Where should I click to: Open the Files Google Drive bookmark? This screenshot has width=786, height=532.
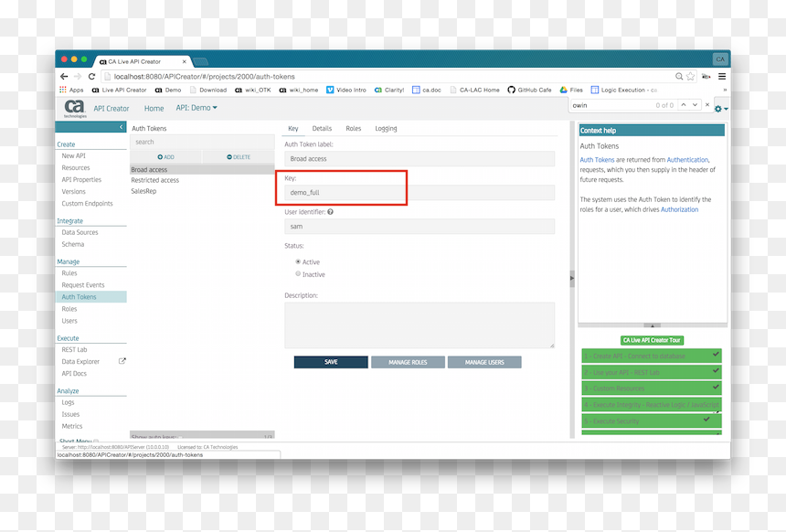tap(571, 90)
